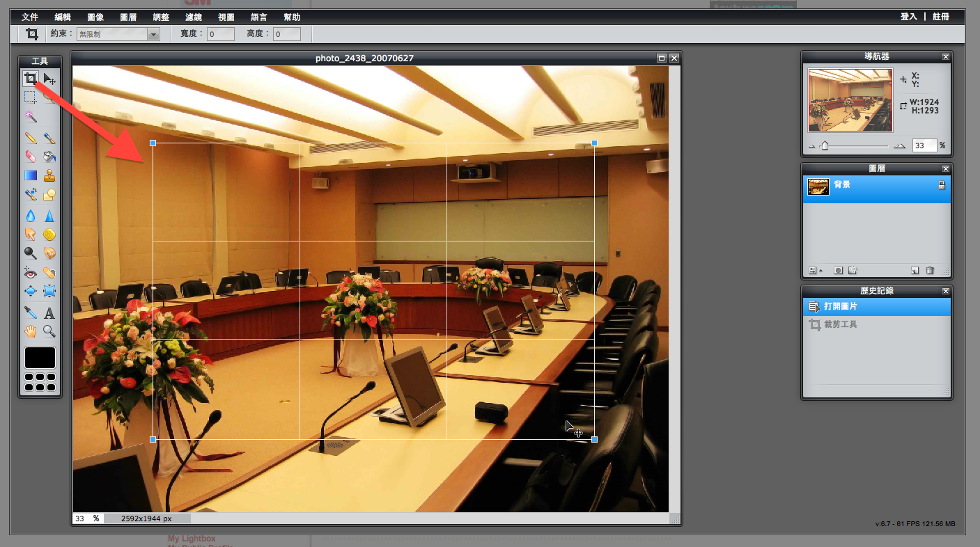This screenshot has width=980, height=547.
Task: Click the navigator zoom percentage field
Action: (924, 145)
